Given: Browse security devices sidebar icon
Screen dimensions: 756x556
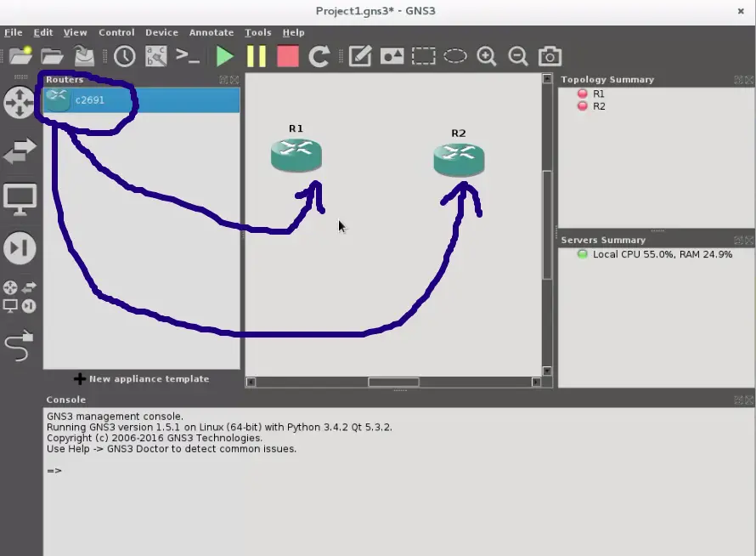Looking at the screenshot, I should tap(20, 248).
